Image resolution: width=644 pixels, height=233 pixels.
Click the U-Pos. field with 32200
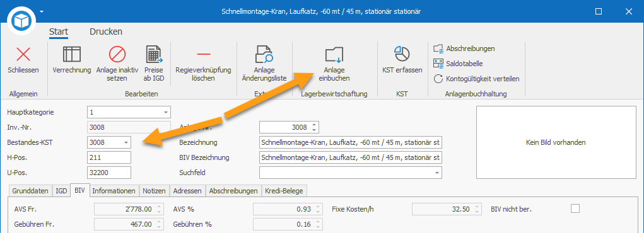click(109, 173)
